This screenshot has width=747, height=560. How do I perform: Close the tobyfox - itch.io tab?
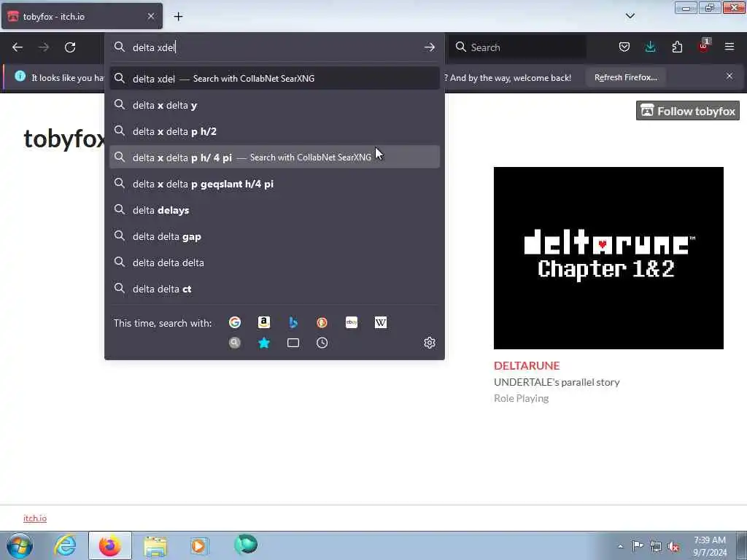tap(151, 16)
